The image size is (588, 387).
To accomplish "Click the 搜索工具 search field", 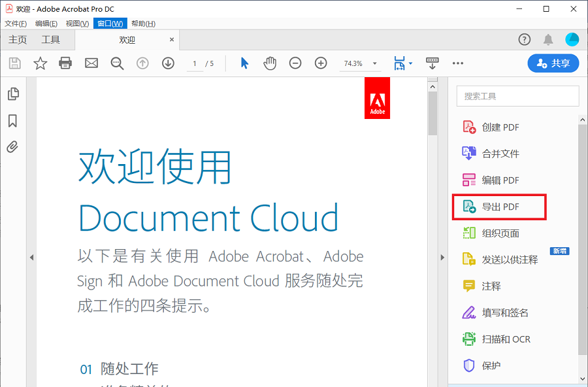I will 517,96.
